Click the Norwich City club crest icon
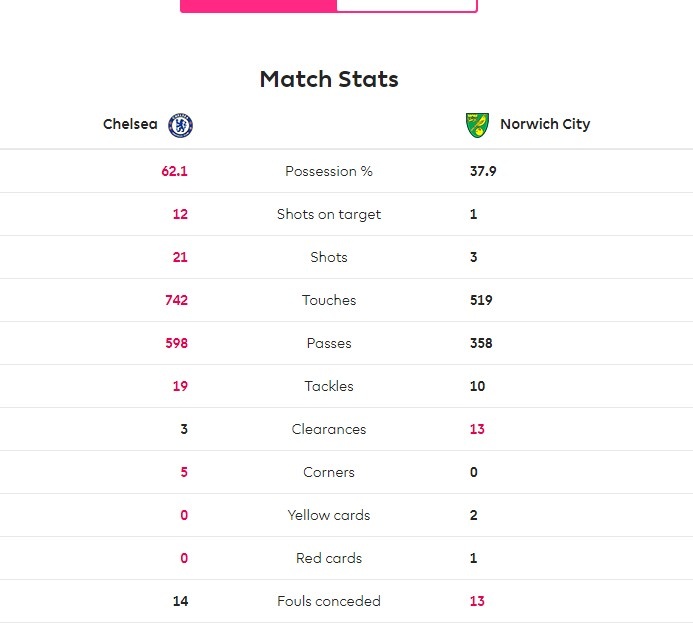Viewport: 693px width, 637px height. point(477,125)
